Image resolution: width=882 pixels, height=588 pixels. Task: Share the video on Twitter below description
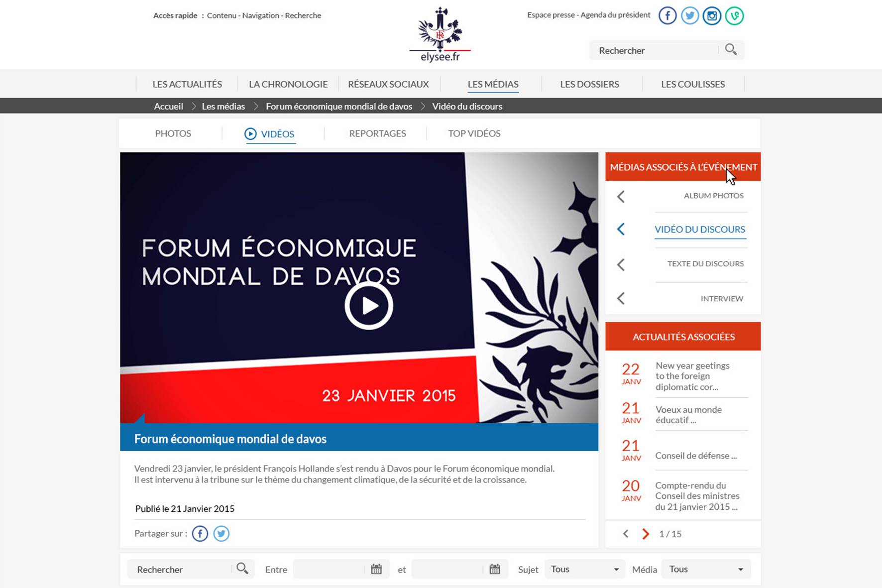tap(221, 534)
